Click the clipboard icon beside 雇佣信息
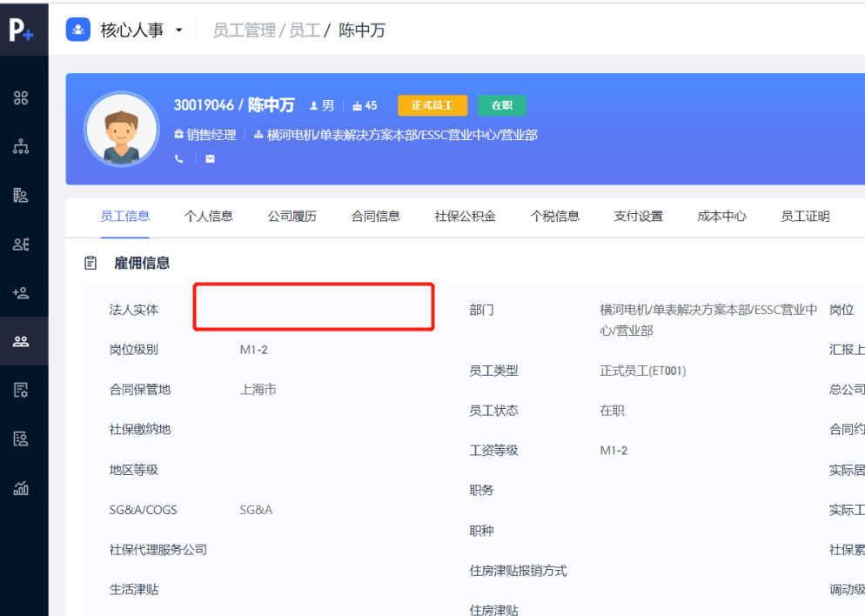Screen dimensions: 865x616 pos(91,263)
